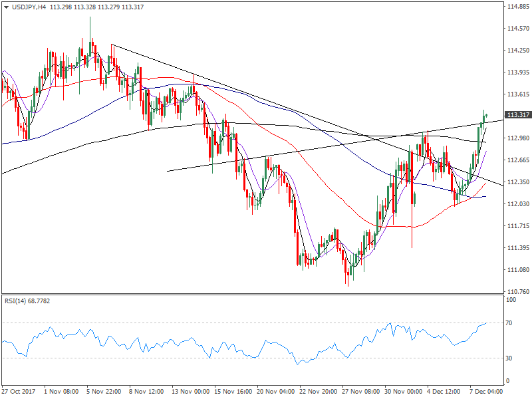
Task: Open the dropdown arrow beside USDJPY,H4
Action: 5,7
